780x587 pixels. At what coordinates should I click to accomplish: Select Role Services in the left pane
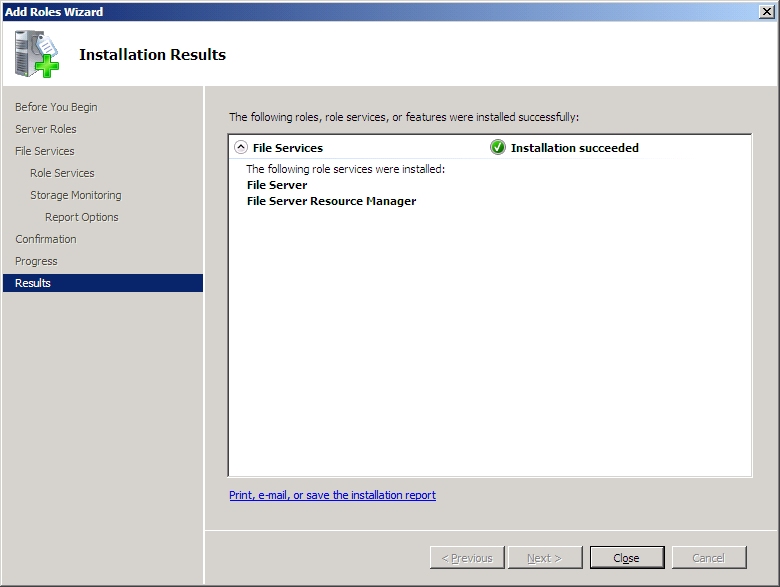62,173
